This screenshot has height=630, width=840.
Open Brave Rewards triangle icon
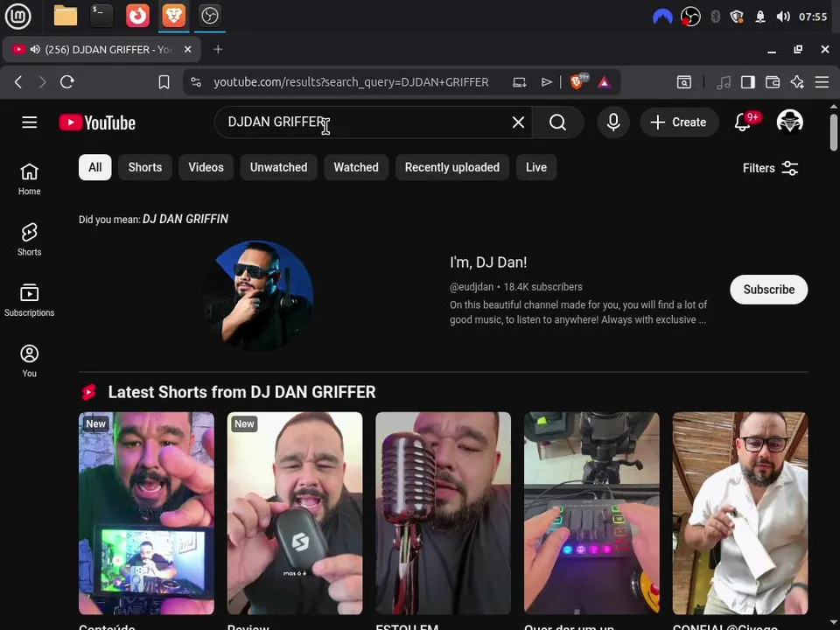point(605,82)
